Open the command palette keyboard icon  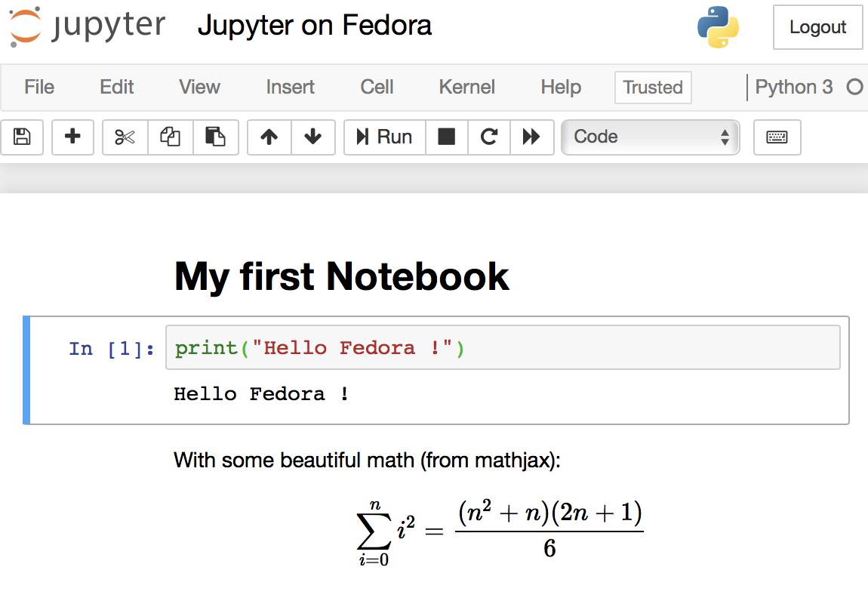777,137
